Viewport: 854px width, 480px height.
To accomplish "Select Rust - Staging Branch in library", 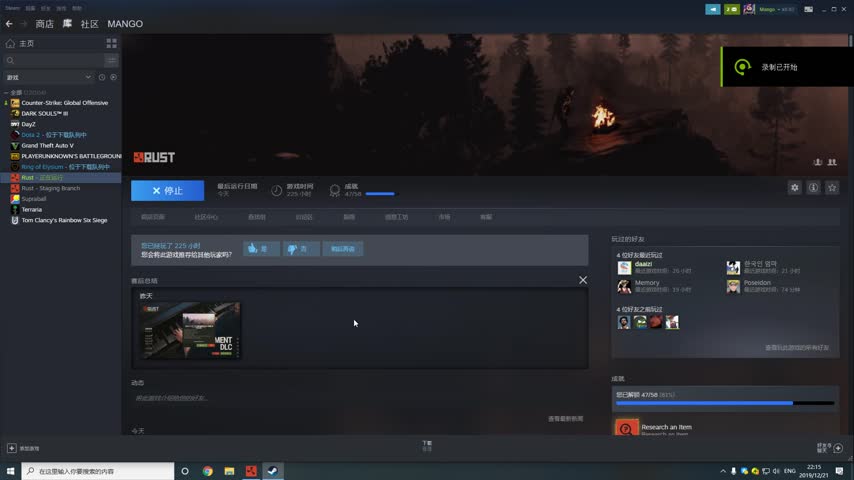I will pos(51,188).
